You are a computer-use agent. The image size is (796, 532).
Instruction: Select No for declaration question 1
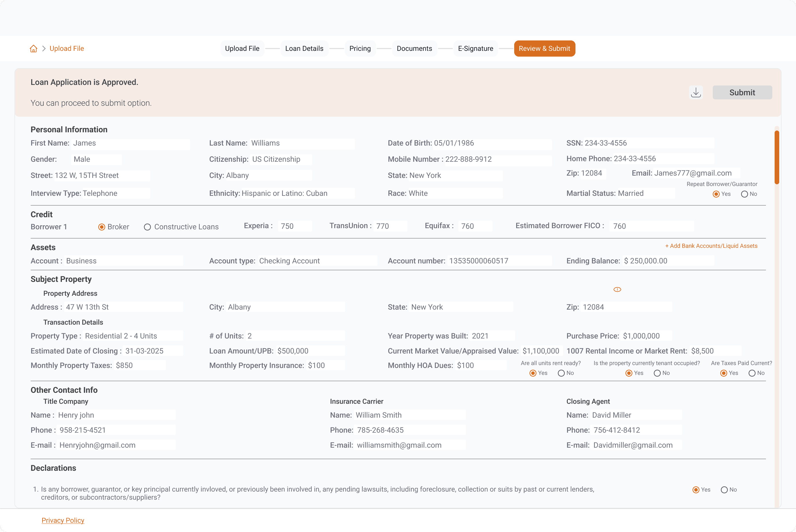[724, 490]
